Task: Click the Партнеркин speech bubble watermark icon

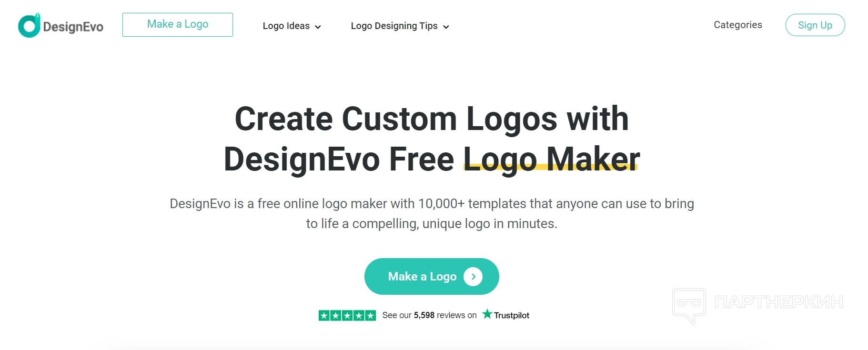Action: tap(689, 306)
